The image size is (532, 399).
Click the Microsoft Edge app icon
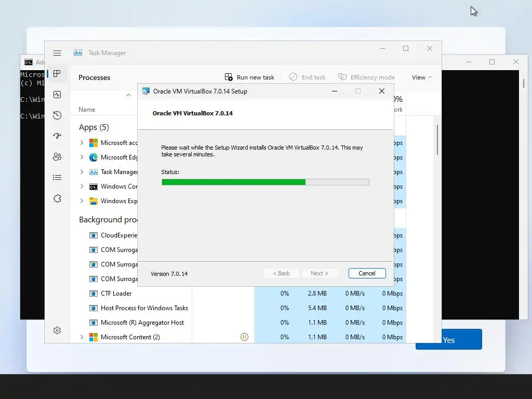[94, 157]
